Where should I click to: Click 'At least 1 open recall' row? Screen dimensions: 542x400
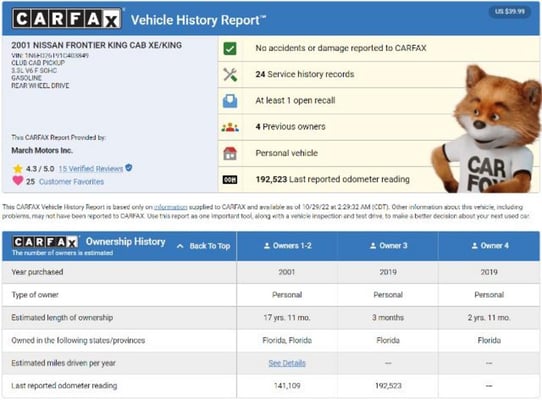point(379,101)
